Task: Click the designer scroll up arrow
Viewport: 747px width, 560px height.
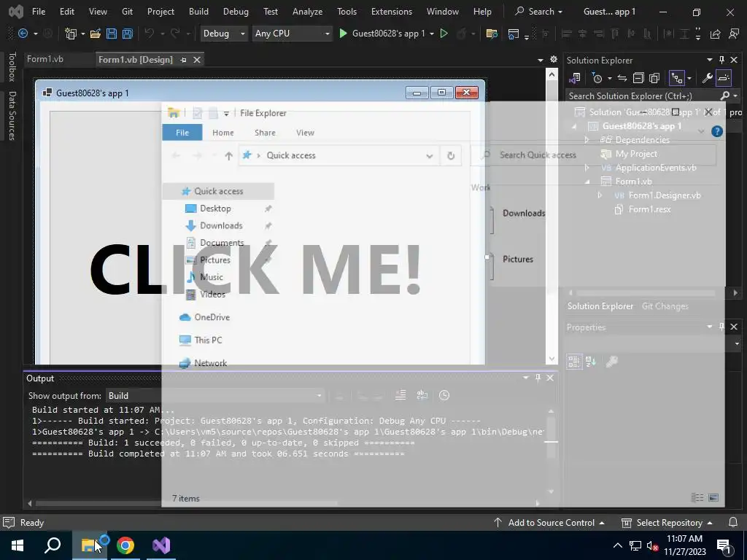Action: 551,74
